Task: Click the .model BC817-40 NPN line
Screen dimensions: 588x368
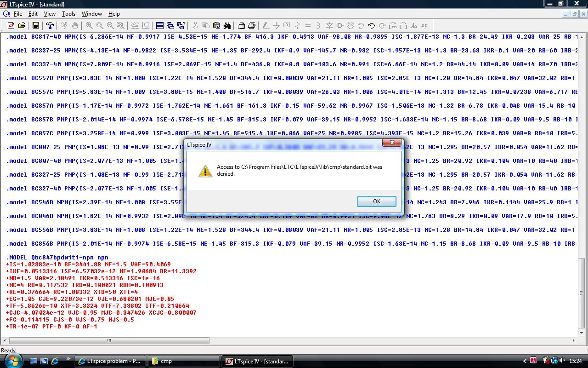Action: [292, 36]
